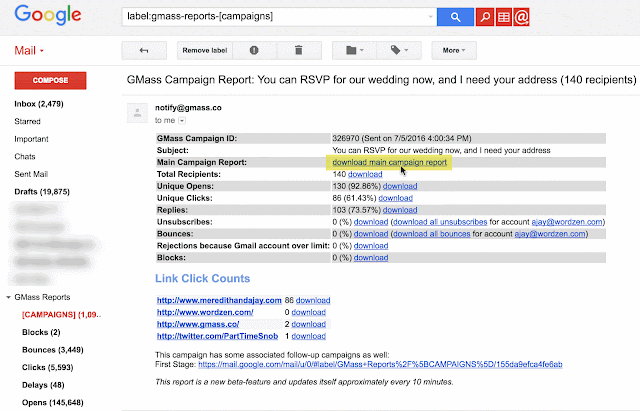
Task: Click the blue search magnifier button
Action: click(455, 17)
